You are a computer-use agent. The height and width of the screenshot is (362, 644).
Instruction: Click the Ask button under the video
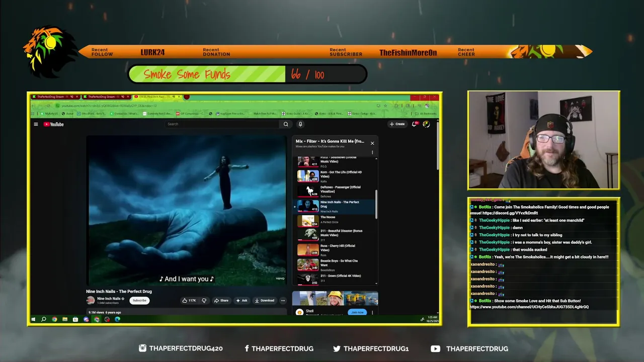coord(242,301)
